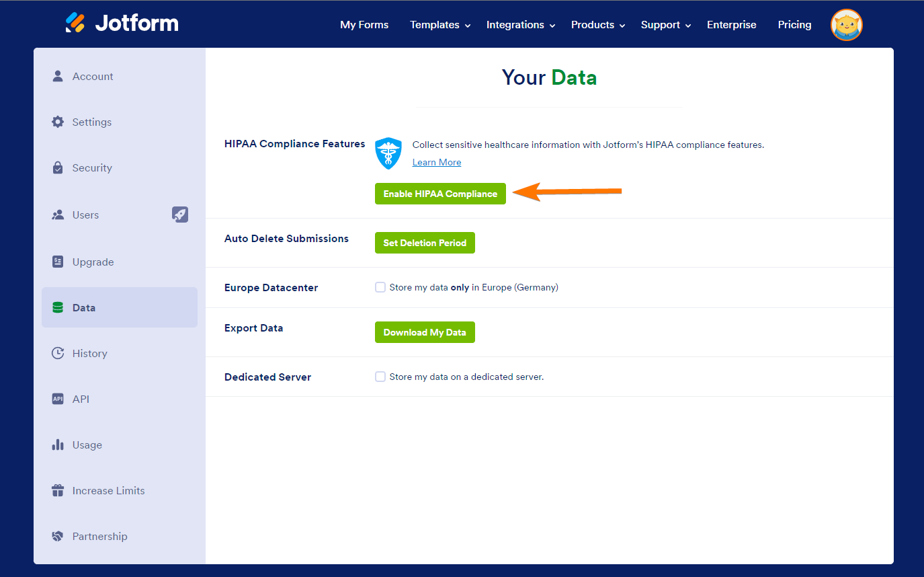Navigate to the Enterprise menu item
Image resolution: width=924 pixels, height=577 pixels.
pos(731,24)
